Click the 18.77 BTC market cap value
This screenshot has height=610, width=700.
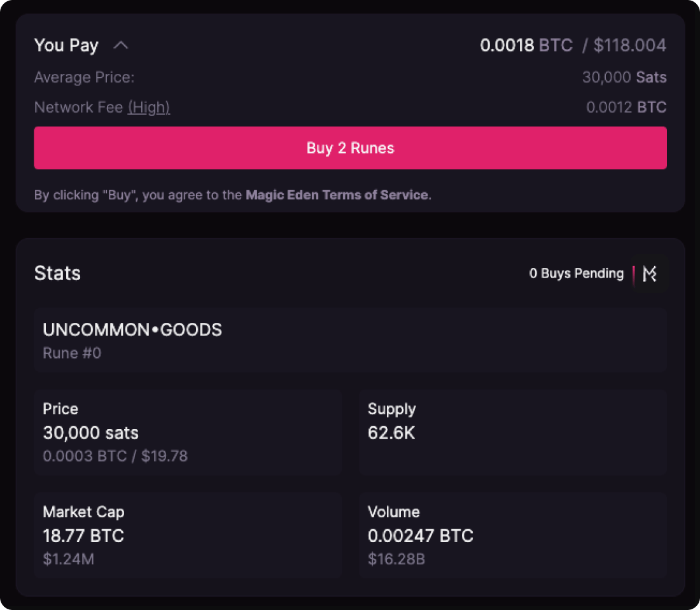tap(83, 536)
